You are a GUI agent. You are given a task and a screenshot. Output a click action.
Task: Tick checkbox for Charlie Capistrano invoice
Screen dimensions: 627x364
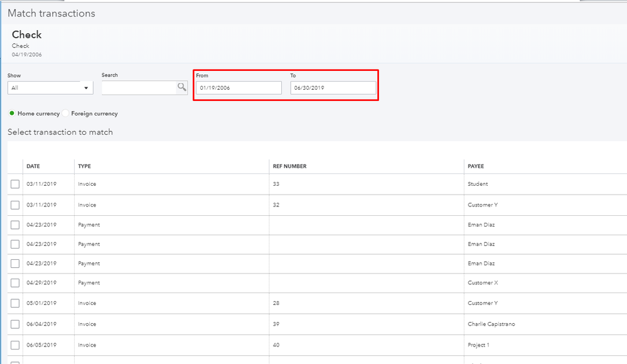15,324
